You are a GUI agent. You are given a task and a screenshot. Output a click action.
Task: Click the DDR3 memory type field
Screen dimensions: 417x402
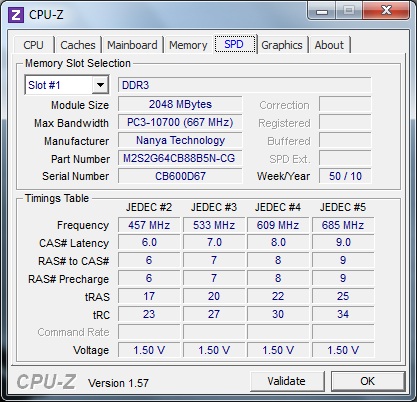coord(245,85)
